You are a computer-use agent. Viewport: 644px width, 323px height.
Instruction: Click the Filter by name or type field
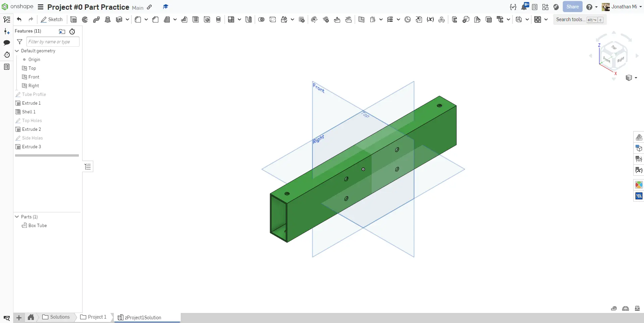point(53,42)
